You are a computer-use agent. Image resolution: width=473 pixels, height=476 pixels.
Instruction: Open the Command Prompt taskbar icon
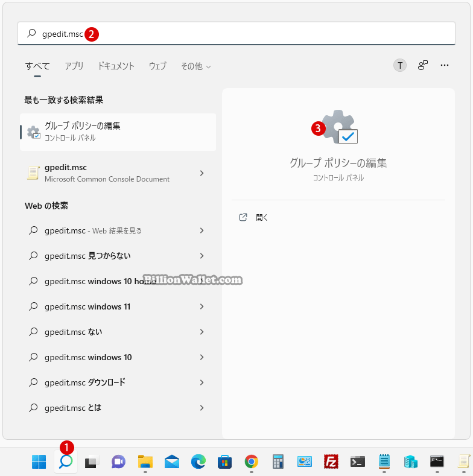pyautogui.click(x=437, y=462)
